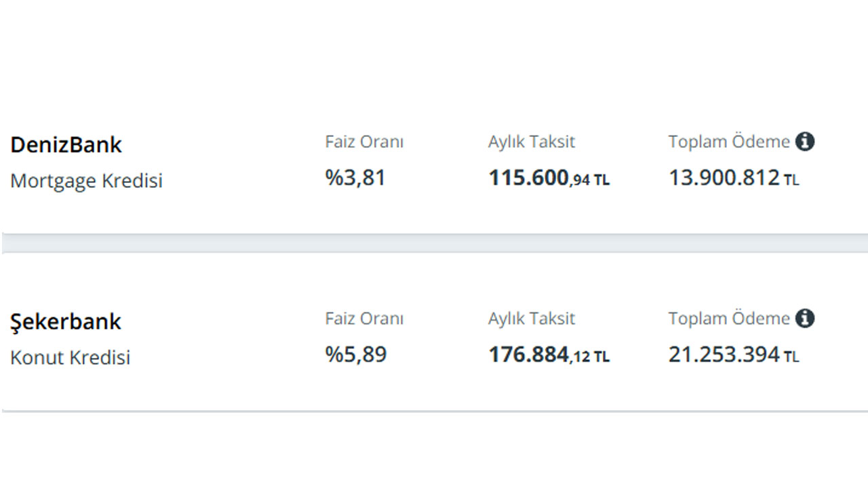Click Toplam Ödeme label in Şekerbank row
Screen dimensions: 868x488
coord(729,319)
